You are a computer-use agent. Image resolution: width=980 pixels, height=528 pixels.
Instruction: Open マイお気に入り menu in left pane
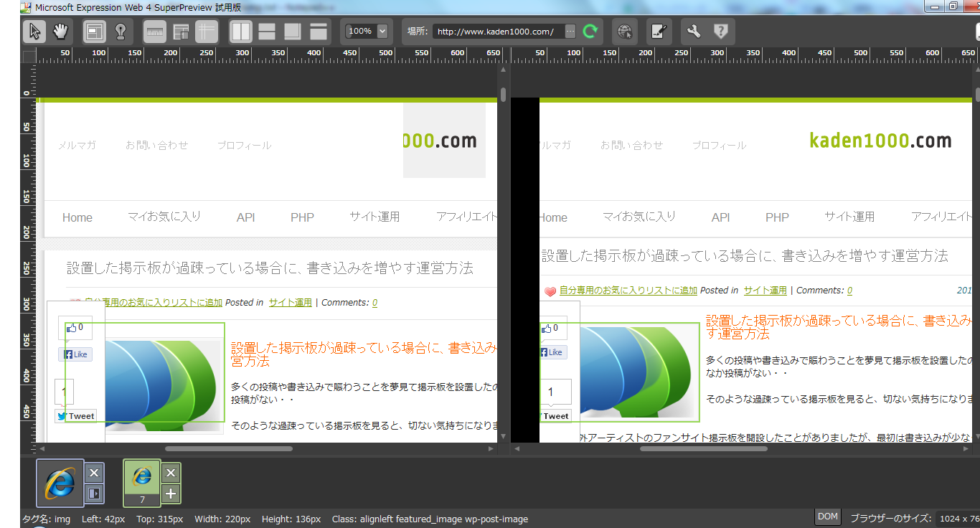164,217
